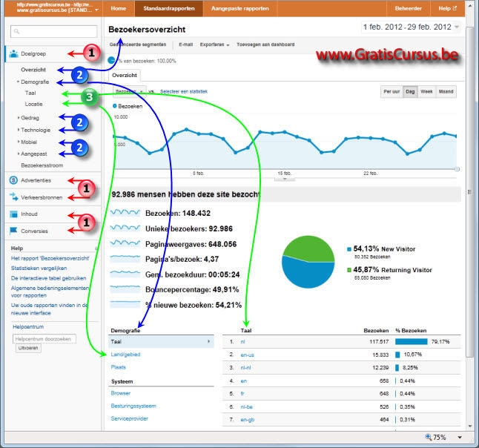This screenshot has height=448, width=479.
Task: Open the account selector dropdown arrow
Action: tap(97, 10)
